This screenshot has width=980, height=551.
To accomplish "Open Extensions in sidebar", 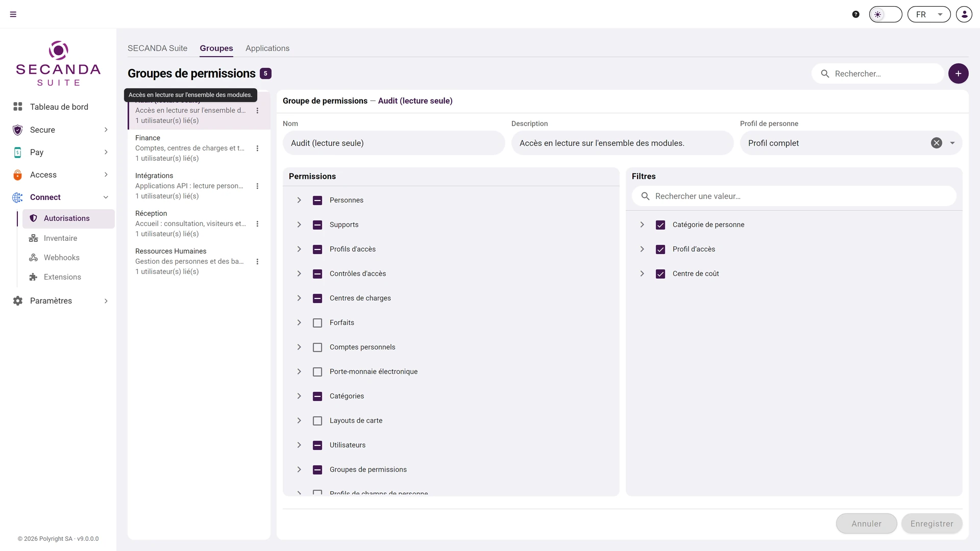I will click(62, 277).
